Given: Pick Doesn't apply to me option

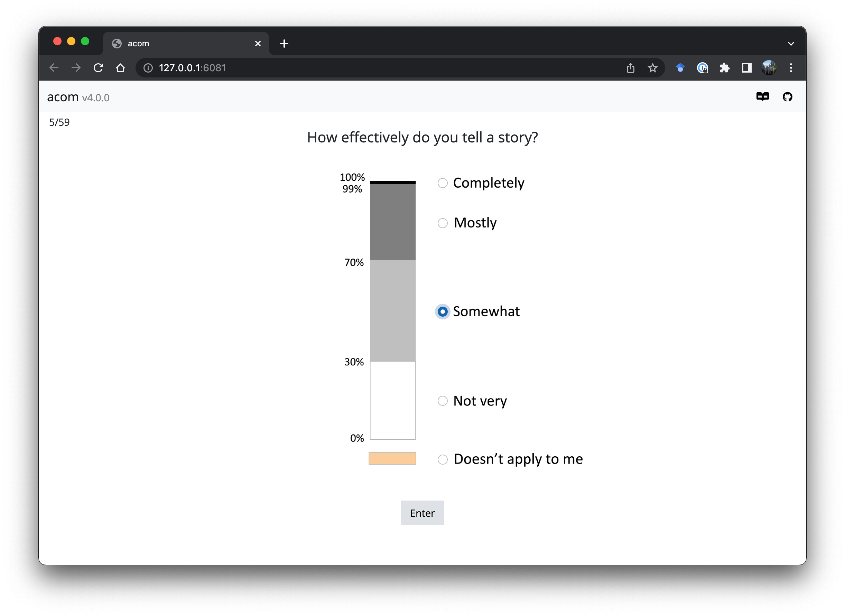Looking at the screenshot, I should (442, 459).
